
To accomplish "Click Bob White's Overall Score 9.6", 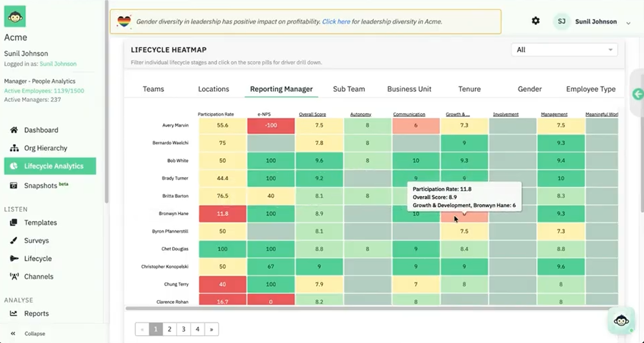I will tap(319, 161).
